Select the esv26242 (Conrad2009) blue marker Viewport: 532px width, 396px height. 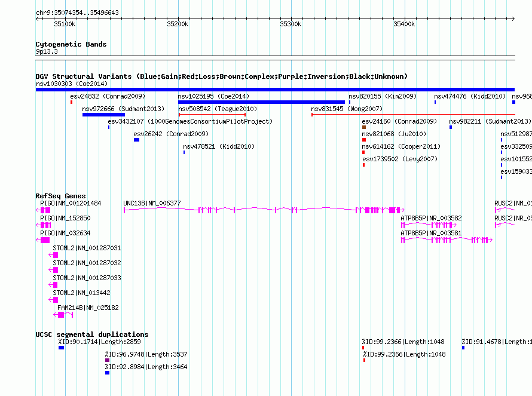(136, 140)
